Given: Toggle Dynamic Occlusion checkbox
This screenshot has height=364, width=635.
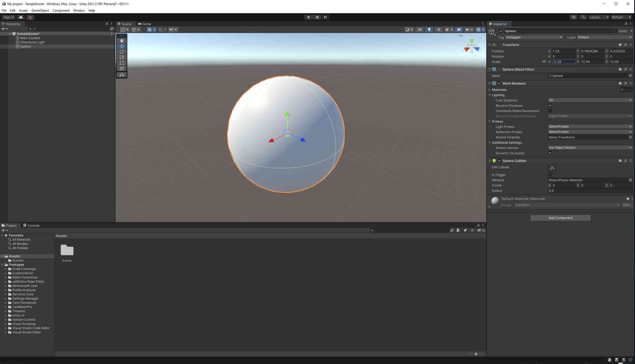Looking at the screenshot, I should (550, 153).
